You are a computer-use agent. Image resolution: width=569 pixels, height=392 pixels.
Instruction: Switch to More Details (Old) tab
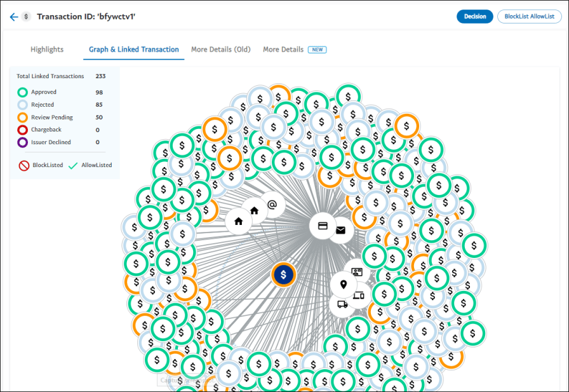click(220, 50)
